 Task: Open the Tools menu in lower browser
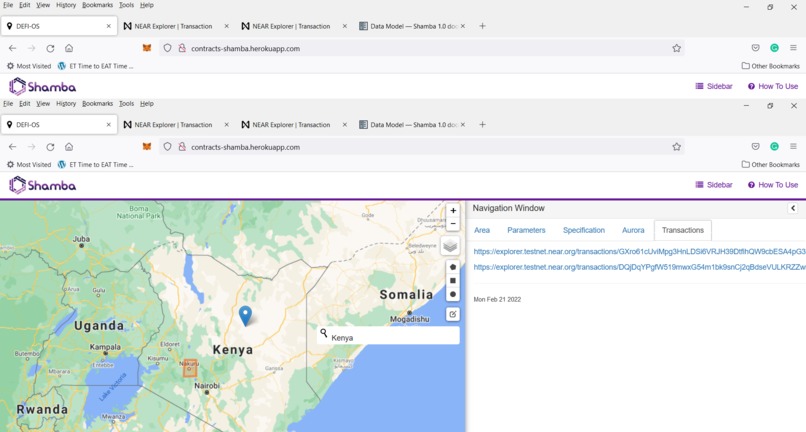[126, 103]
